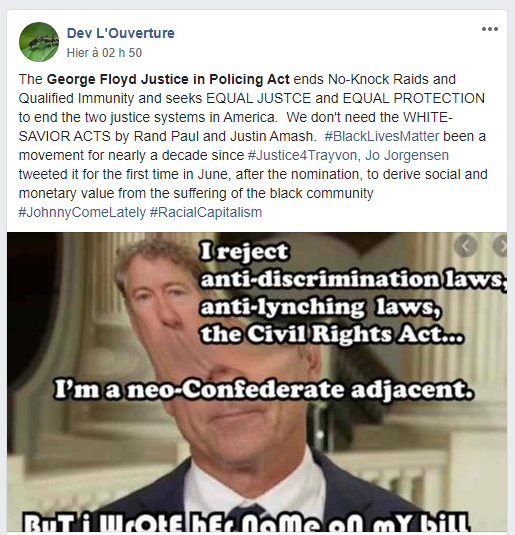The image size is (515, 535).
Task: Click the words EQUAL PROTECTION in the post
Action: point(413,98)
